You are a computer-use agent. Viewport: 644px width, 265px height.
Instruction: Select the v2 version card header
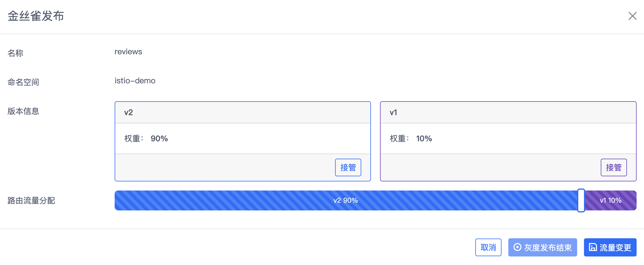coord(243,112)
